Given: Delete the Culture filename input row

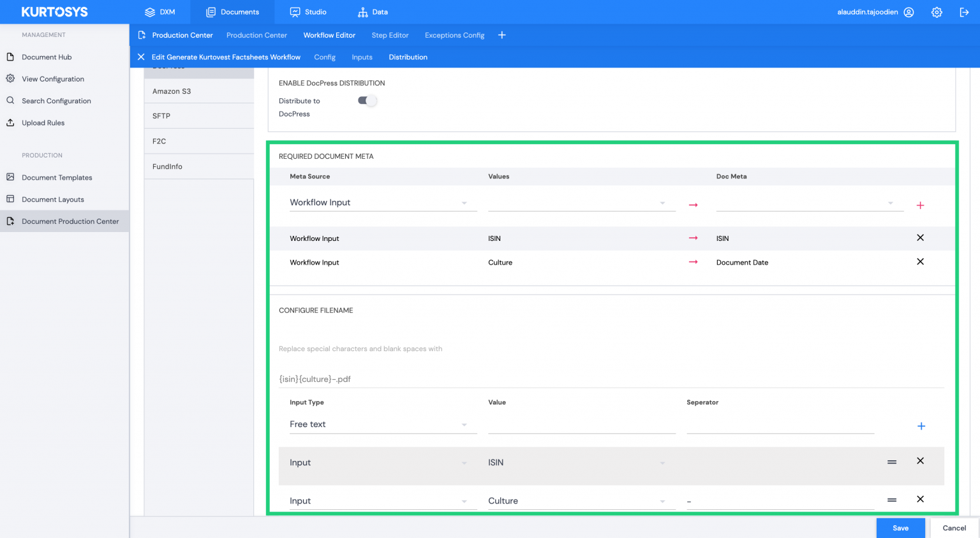Looking at the screenshot, I should pyautogui.click(x=920, y=500).
